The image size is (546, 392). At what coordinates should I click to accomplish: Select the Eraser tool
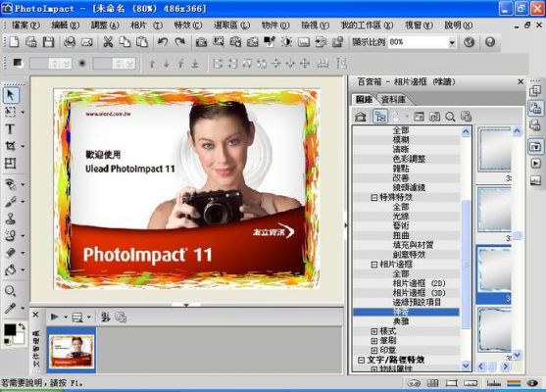pyautogui.click(x=11, y=253)
